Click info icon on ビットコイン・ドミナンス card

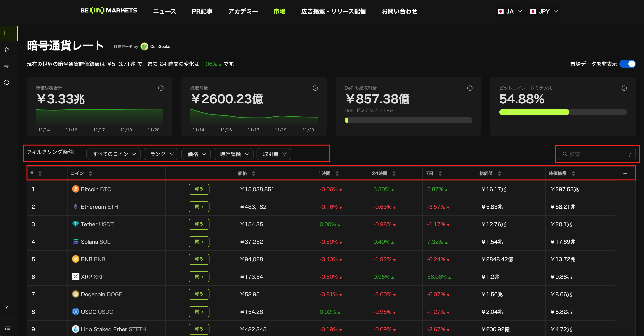coord(624,88)
